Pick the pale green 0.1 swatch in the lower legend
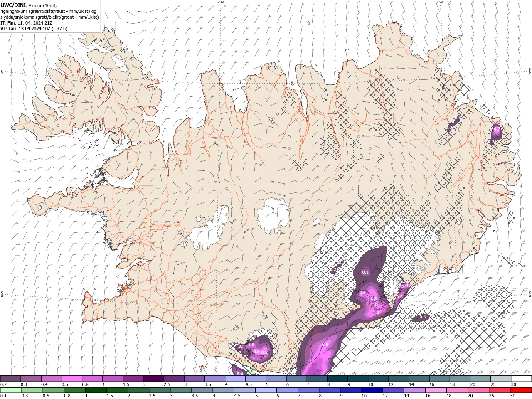Screen dimensions: 532x399 click(x=11, y=390)
